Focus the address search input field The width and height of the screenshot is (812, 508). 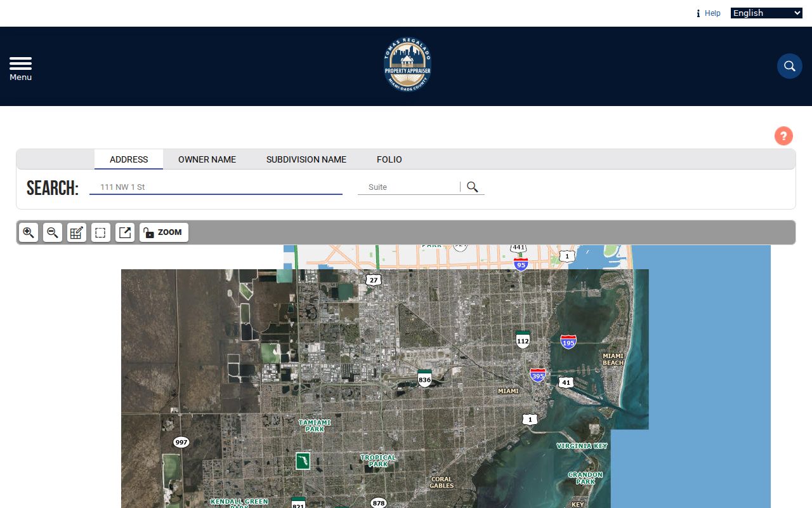pyautogui.click(x=216, y=187)
